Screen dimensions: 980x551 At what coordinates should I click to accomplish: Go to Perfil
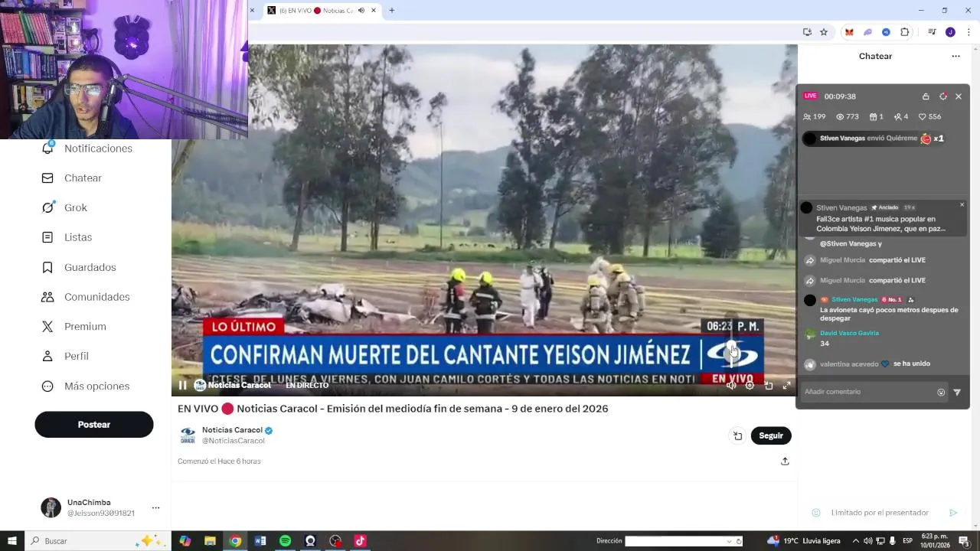pyautogui.click(x=65, y=357)
